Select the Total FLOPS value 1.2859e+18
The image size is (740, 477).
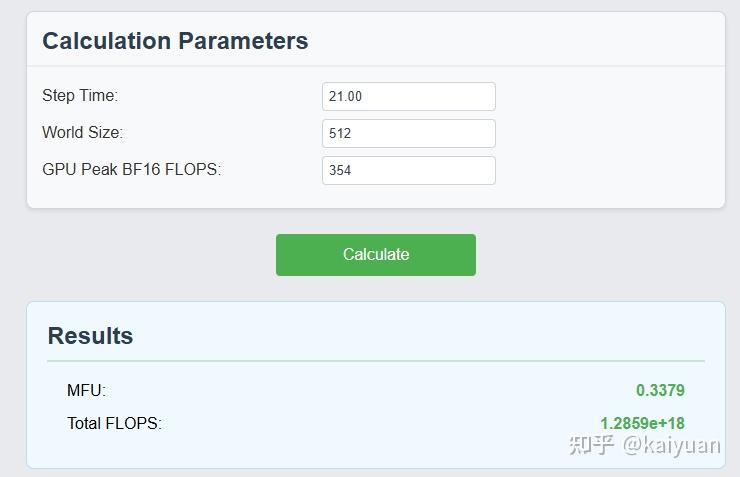pyautogui.click(x=642, y=423)
